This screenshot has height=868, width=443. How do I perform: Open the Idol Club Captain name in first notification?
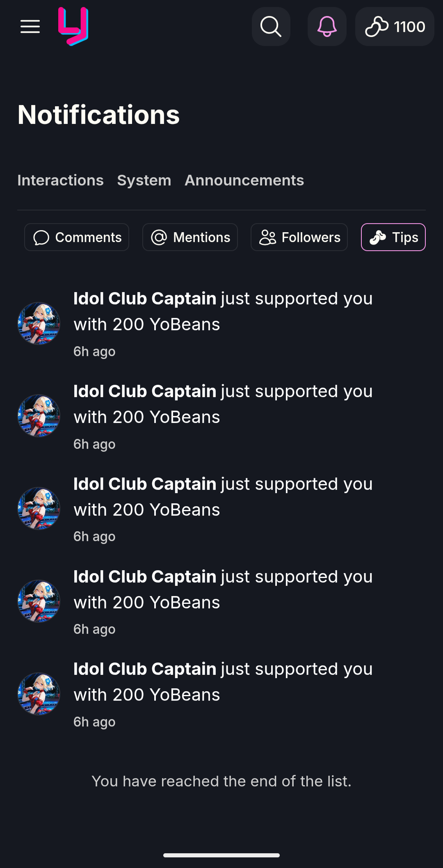(145, 299)
